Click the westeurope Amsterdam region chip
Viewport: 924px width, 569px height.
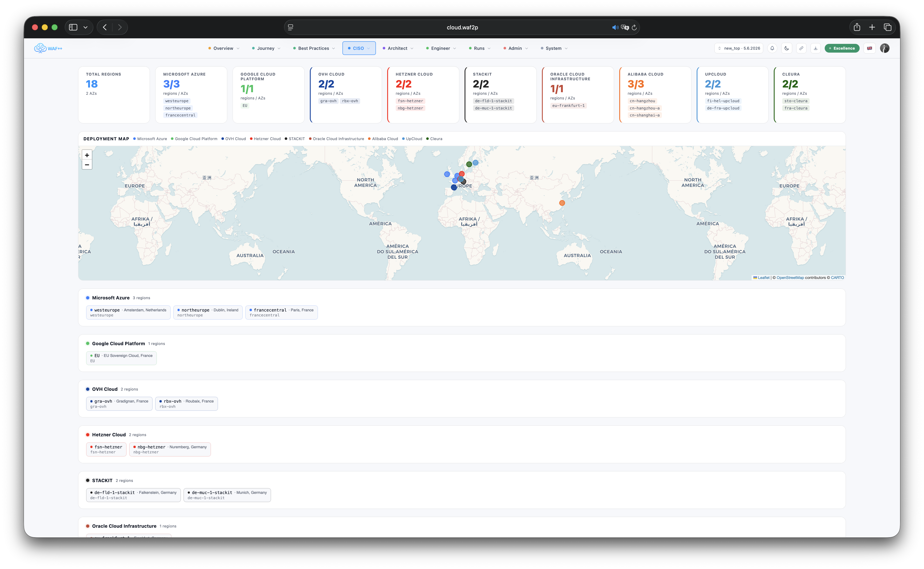point(128,312)
